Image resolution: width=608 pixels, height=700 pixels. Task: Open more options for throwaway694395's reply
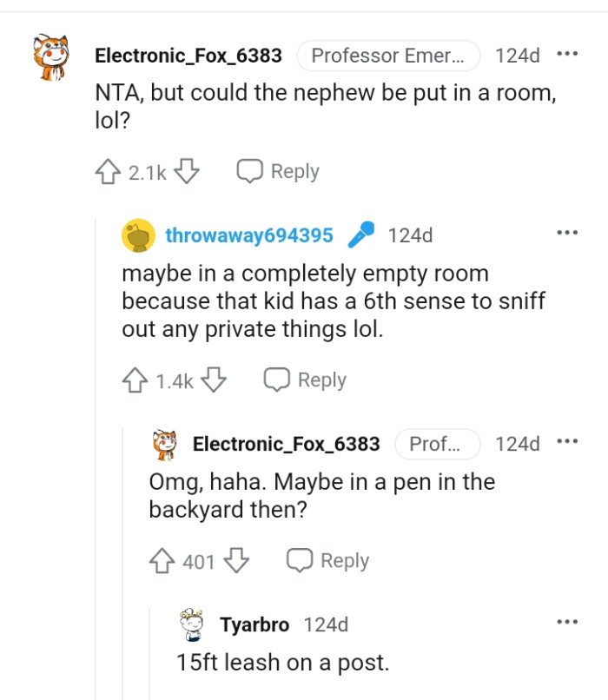click(567, 233)
